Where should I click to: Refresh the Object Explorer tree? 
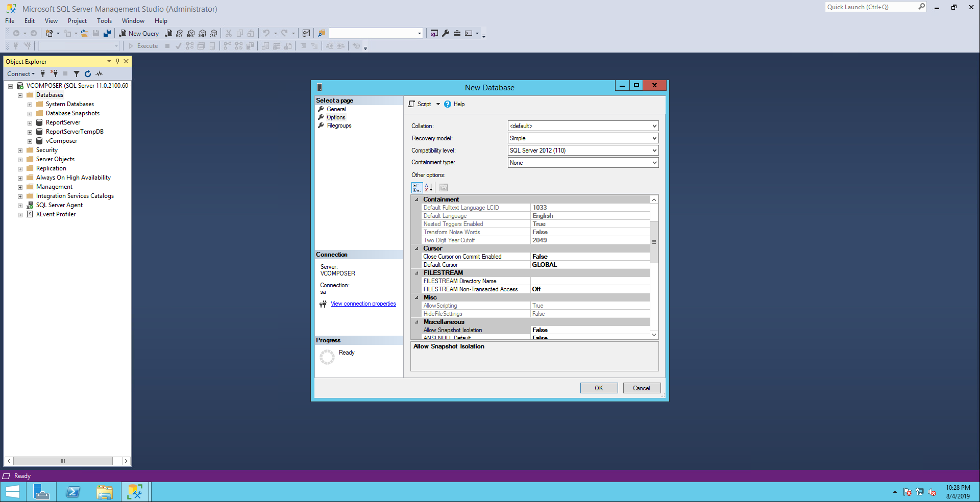(88, 74)
